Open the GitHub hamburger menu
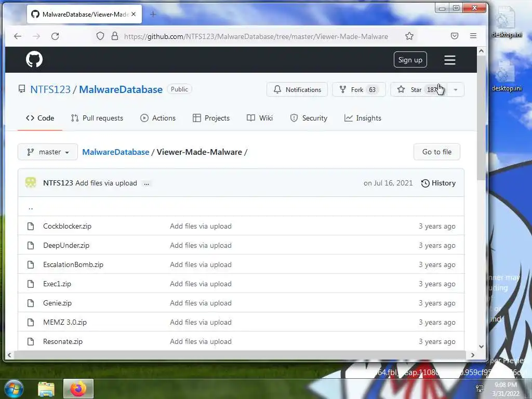532x399 pixels. point(449,60)
